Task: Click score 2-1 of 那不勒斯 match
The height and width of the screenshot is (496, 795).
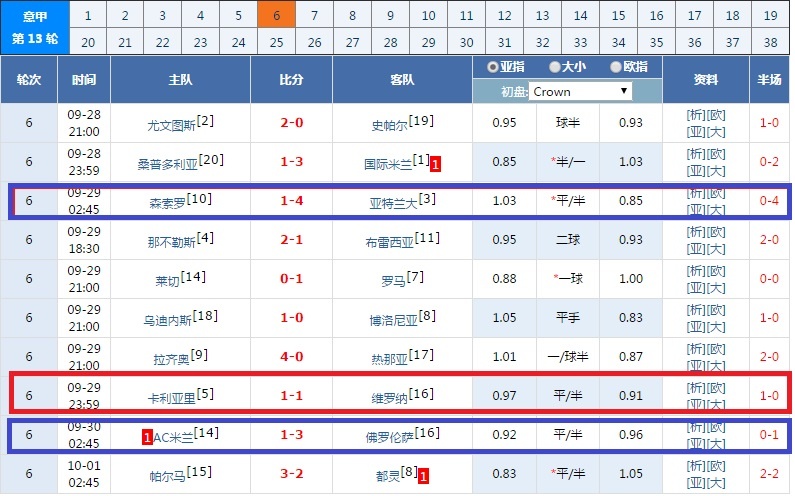Action: click(x=292, y=240)
